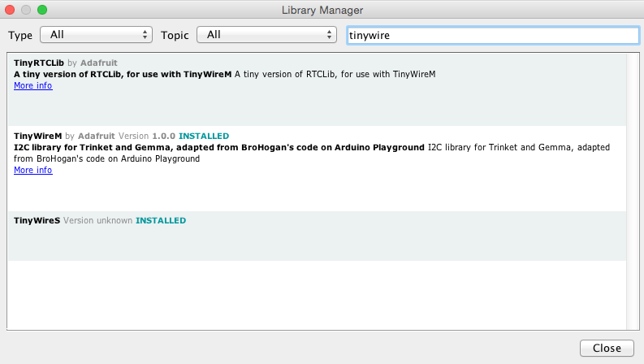Viewport: 644px width, 364px height.
Task: Click the TinyWireM INSTALLED status label
Action: (x=204, y=136)
